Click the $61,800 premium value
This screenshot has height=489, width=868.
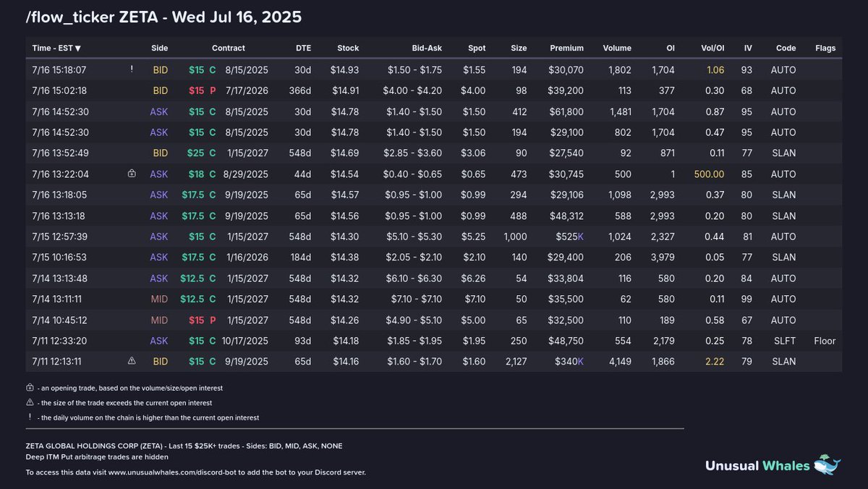pyautogui.click(x=566, y=112)
